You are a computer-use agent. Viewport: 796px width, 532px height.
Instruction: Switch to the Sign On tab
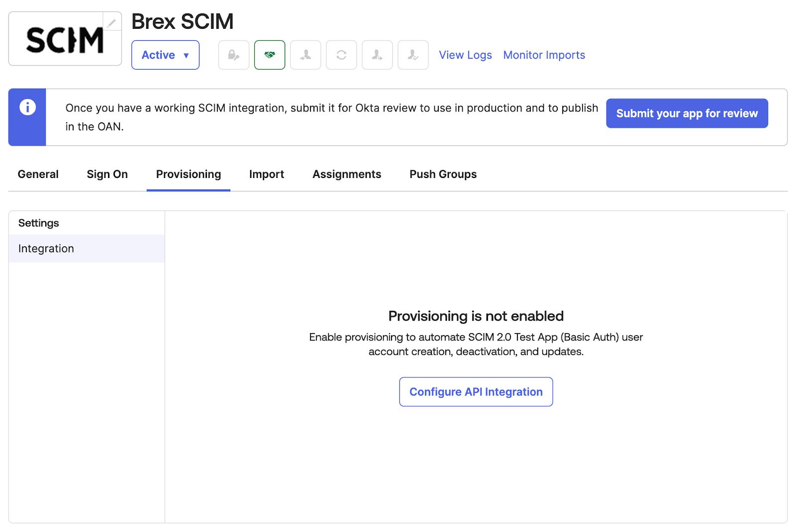[107, 175]
